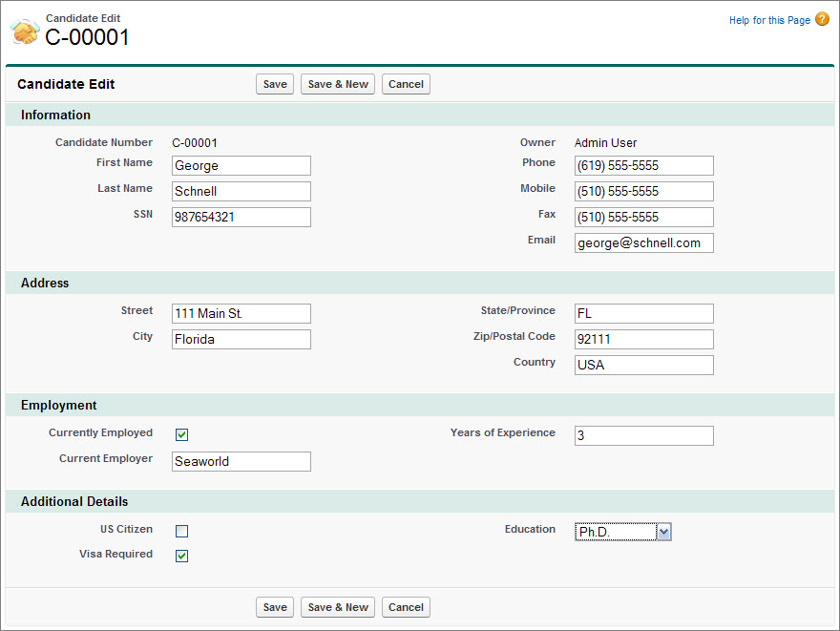Click the Zip/Postal Code field
The height and width of the screenshot is (631, 840).
coord(644,339)
